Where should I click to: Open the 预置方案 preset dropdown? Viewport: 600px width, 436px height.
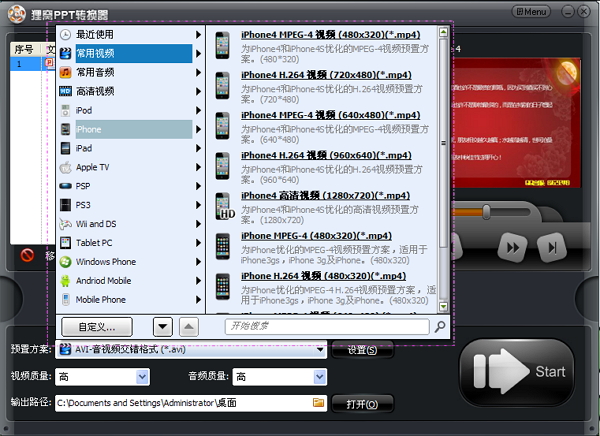coord(191,349)
